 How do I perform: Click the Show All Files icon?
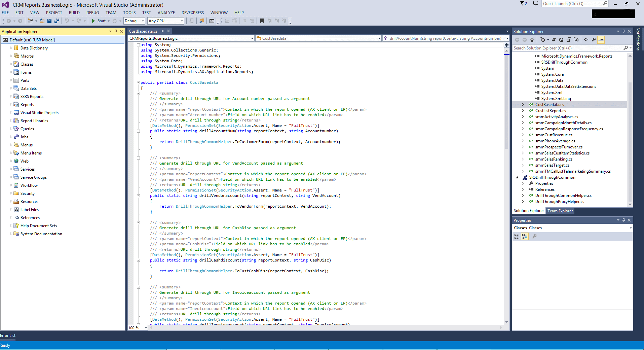(576, 40)
